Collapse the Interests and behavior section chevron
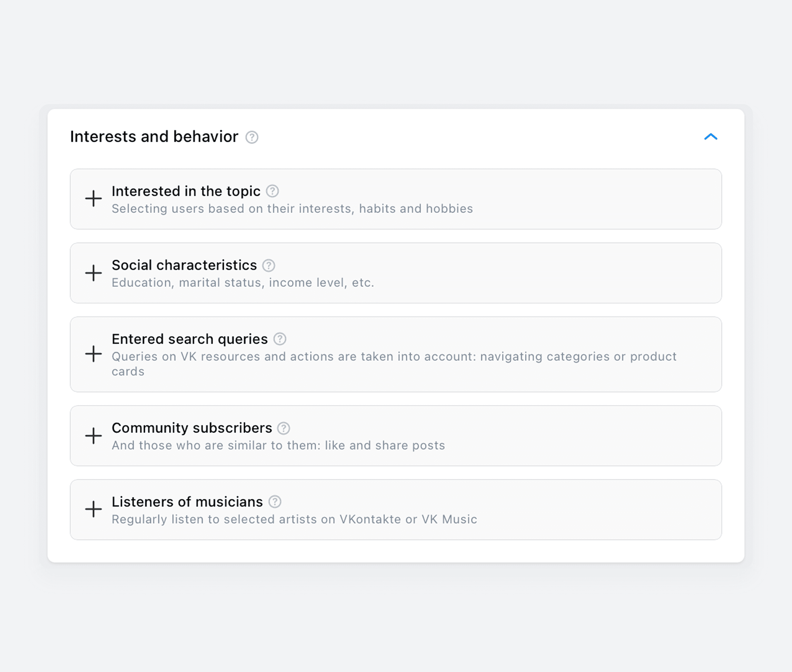The height and width of the screenshot is (672, 792). coord(711,137)
